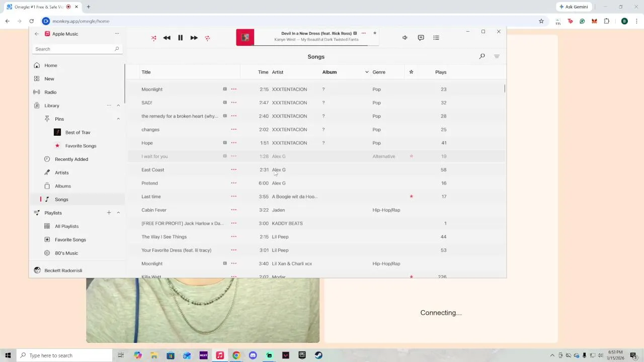This screenshot has width=644, height=362.
Task: Toggle favorite star on I wait for you
Action: click(x=411, y=156)
